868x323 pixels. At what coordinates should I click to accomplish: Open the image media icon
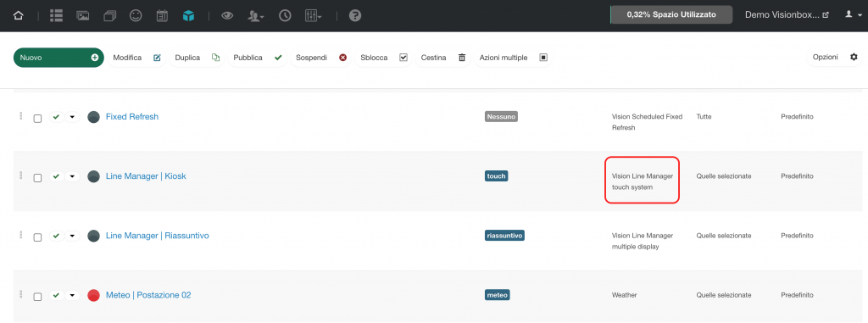pyautogui.click(x=83, y=15)
